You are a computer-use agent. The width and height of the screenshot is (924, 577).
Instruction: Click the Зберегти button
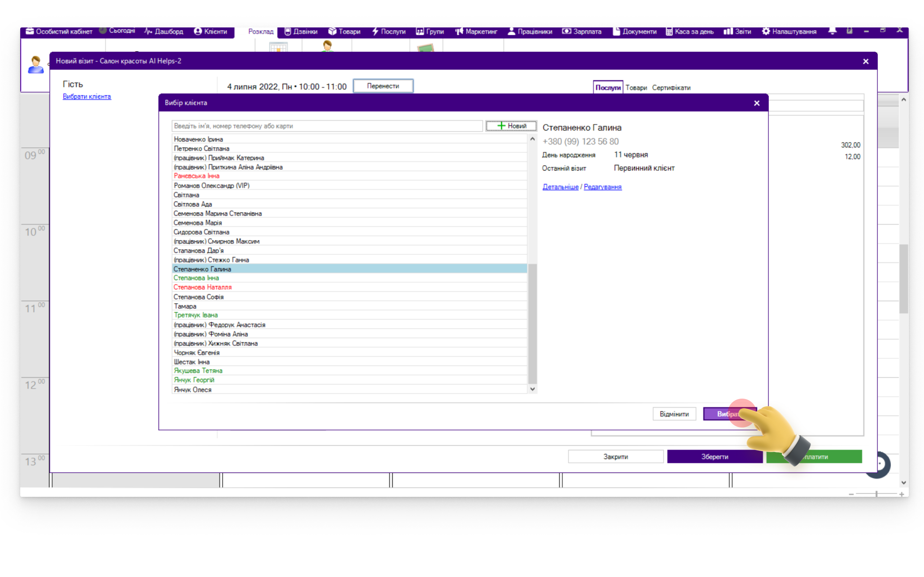click(715, 456)
